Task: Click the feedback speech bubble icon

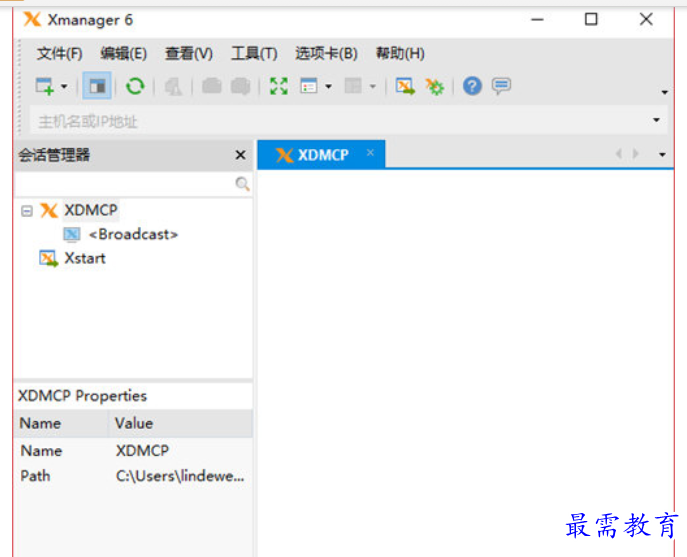Action: point(501,85)
